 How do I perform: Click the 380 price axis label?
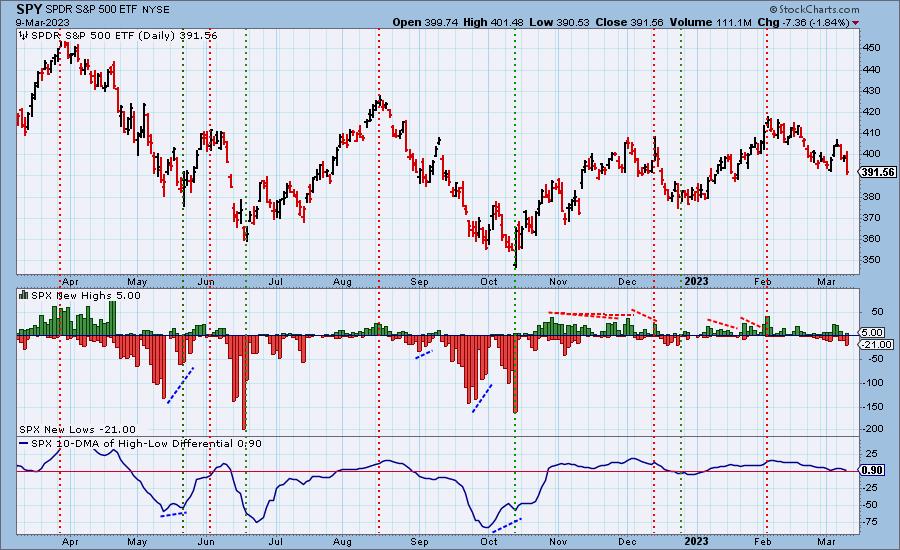[x=871, y=196]
